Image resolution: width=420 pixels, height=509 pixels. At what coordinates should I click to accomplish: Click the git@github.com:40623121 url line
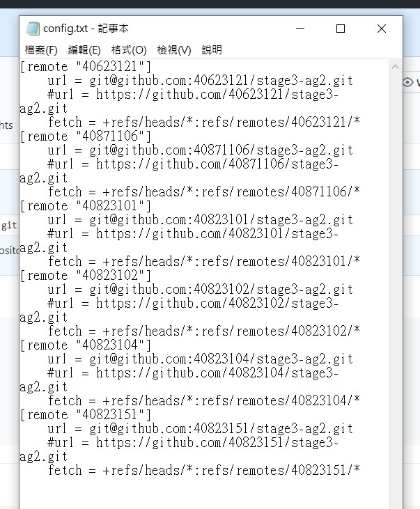coord(201,81)
